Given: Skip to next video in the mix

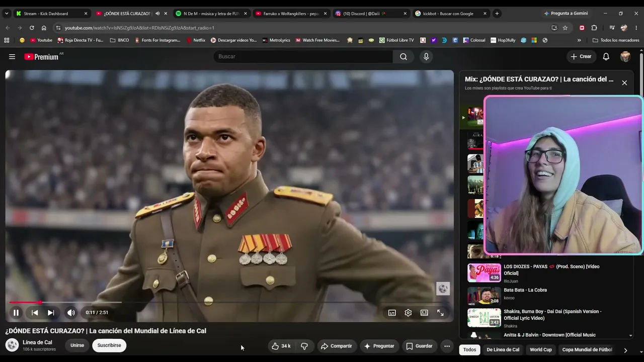Looking at the screenshot, I should (51, 313).
